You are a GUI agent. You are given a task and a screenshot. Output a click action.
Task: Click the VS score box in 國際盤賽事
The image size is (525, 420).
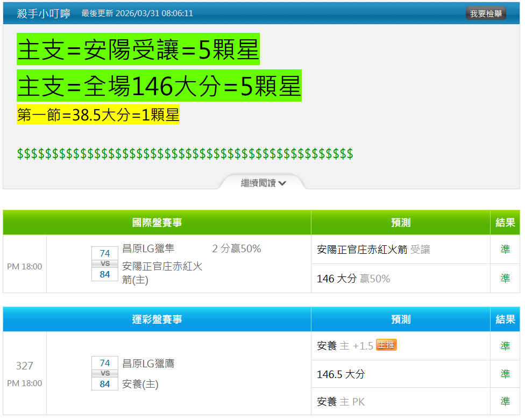(x=105, y=264)
